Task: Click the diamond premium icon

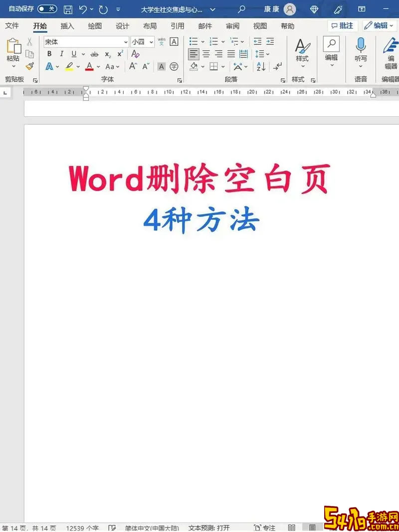Action: click(x=314, y=9)
